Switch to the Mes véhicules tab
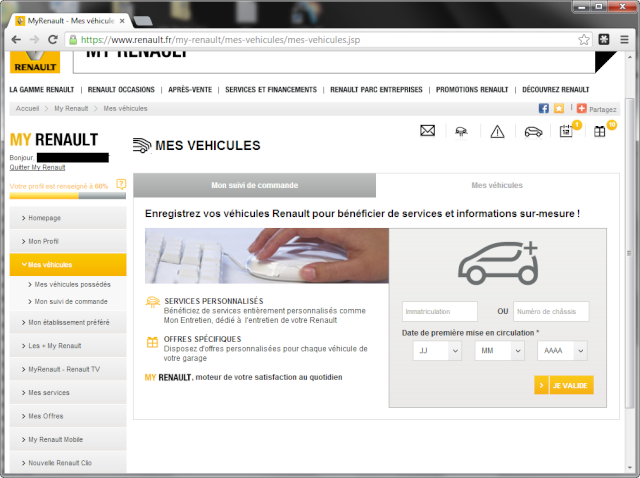This screenshot has height=478, width=640. pyautogui.click(x=497, y=185)
